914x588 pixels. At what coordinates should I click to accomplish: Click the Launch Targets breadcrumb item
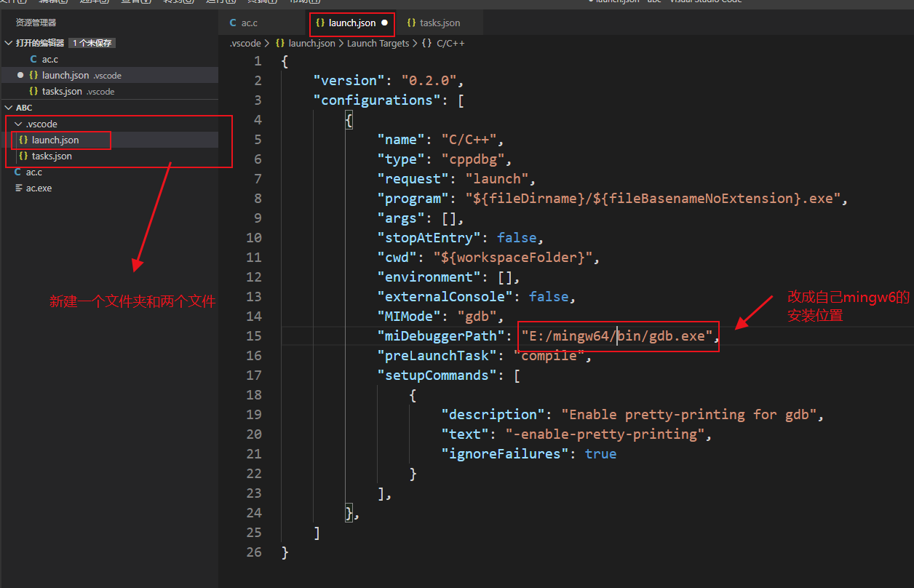click(378, 43)
